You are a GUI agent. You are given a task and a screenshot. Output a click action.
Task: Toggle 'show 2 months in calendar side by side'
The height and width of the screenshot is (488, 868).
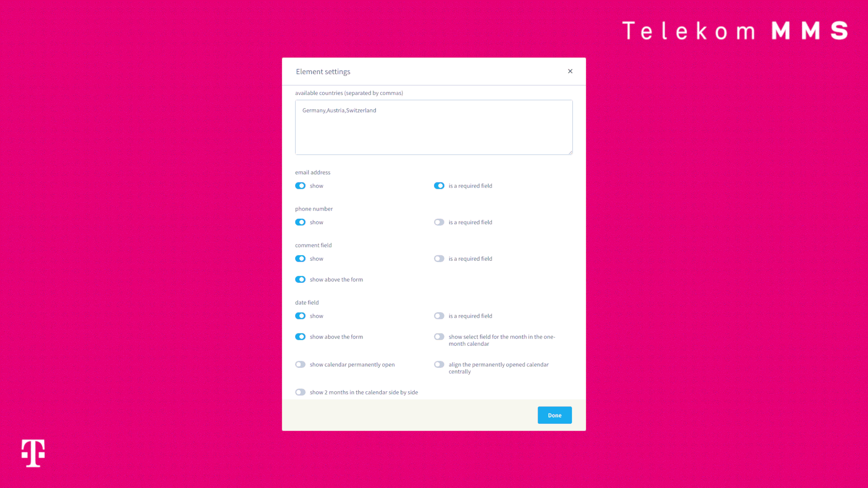coord(300,392)
